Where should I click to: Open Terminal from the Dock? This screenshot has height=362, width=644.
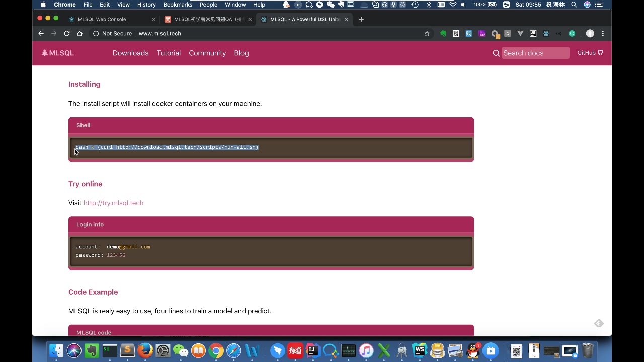click(x=110, y=350)
